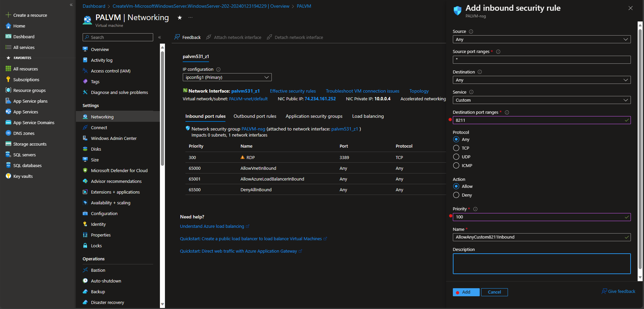Click the Name input field
The height and width of the screenshot is (309, 644).
tap(542, 237)
